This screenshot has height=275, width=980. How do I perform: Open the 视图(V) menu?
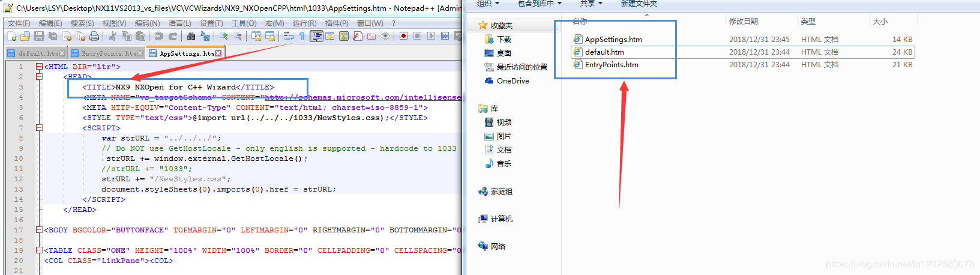point(114,23)
